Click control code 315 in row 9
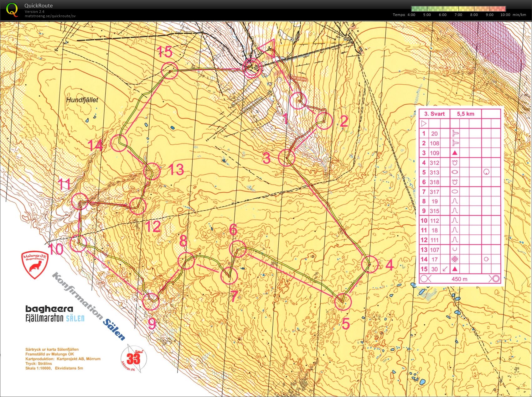This screenshot has width=532, height=397. tap(434, 211)
